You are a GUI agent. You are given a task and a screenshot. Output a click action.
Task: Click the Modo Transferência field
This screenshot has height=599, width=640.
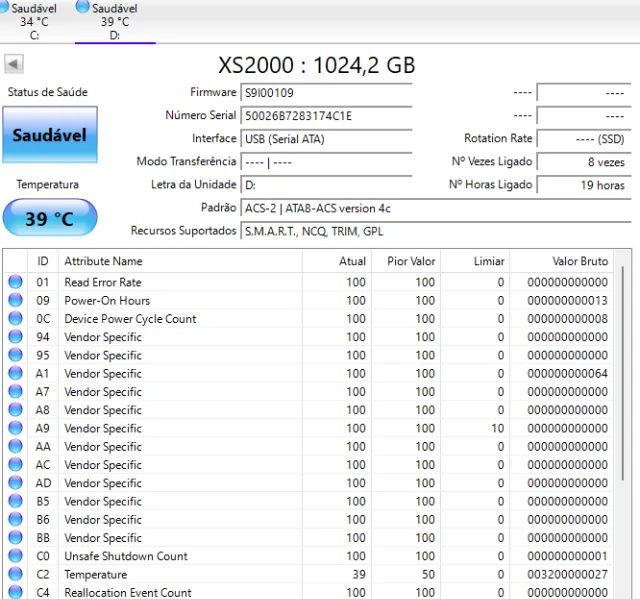[x=327, y=162]
